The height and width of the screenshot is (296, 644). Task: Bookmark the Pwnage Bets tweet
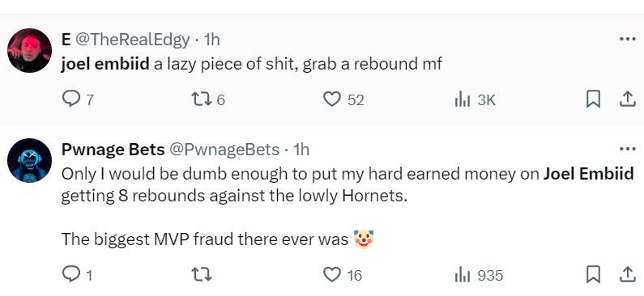(593, 275)
